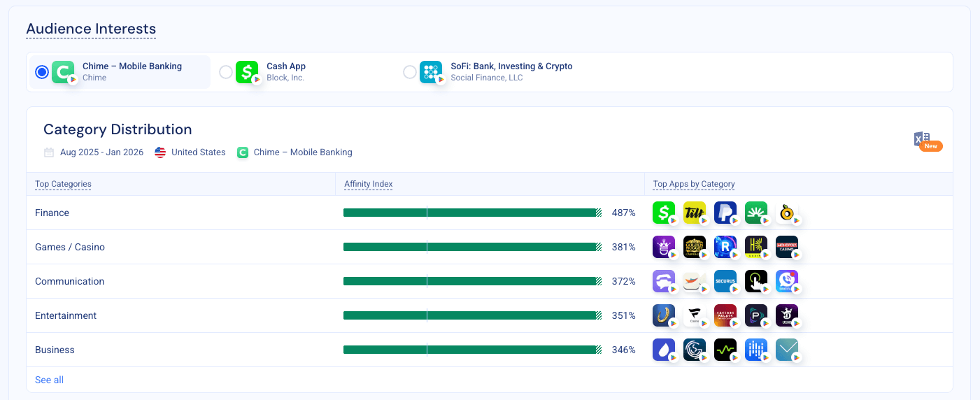Open the purple chat-phone app in Communication row
Viewport: 980px width, 400px height.
787,281
